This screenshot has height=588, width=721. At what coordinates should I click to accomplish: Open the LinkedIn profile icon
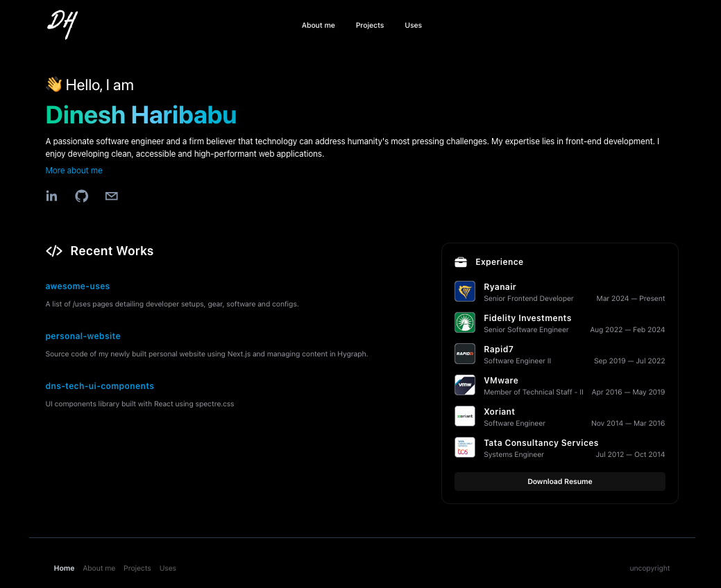51,196
